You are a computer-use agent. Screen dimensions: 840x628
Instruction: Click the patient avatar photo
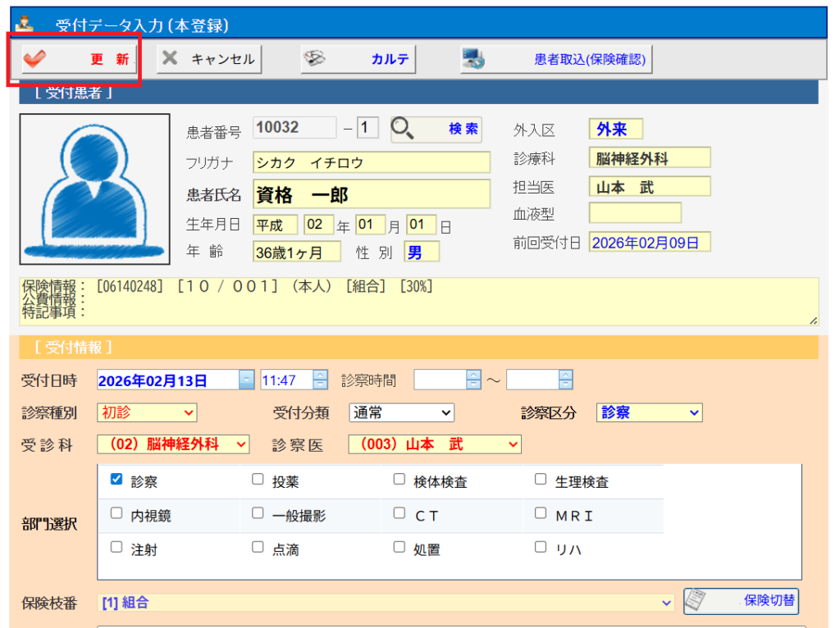click(94, 189)
